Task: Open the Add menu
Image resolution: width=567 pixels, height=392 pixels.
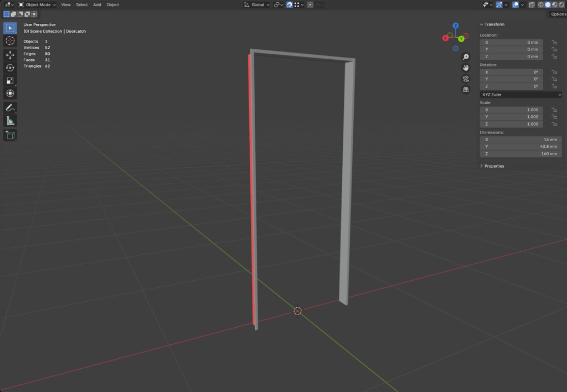Action: pyautogui.click(x=97, y=4)
